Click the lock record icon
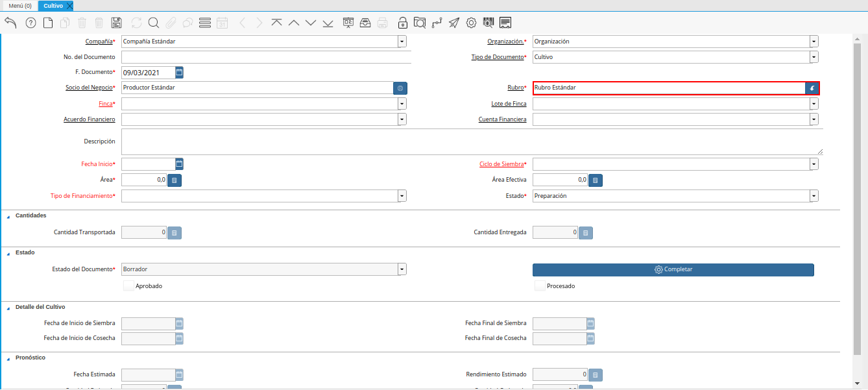868x390 pixels. click(403, 23)
